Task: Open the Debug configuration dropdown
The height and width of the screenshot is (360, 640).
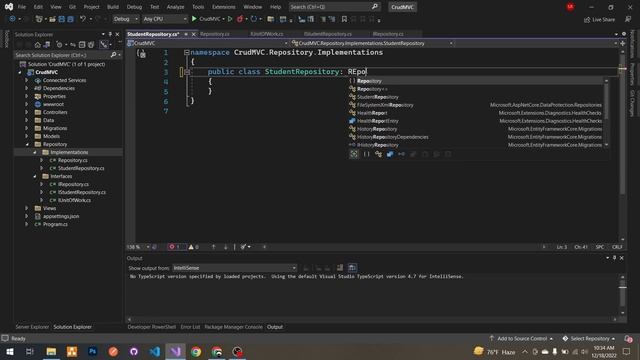Action: [x=125, y=19]
